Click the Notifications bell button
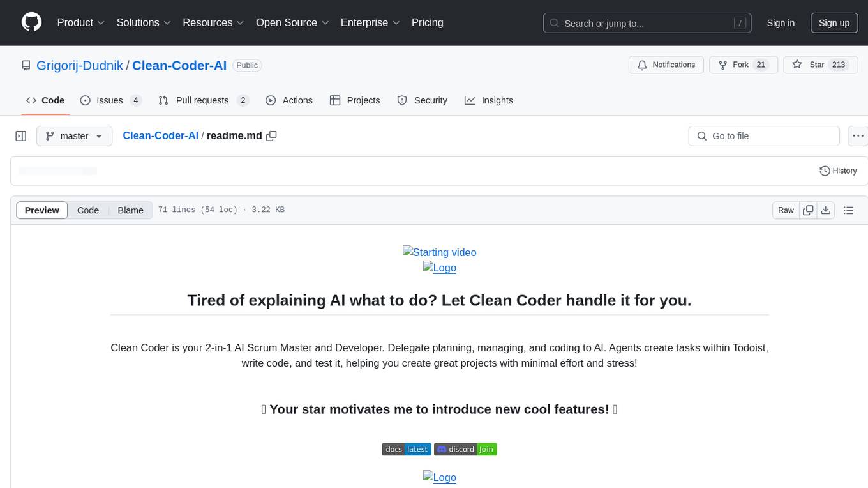 coord(666,65)
